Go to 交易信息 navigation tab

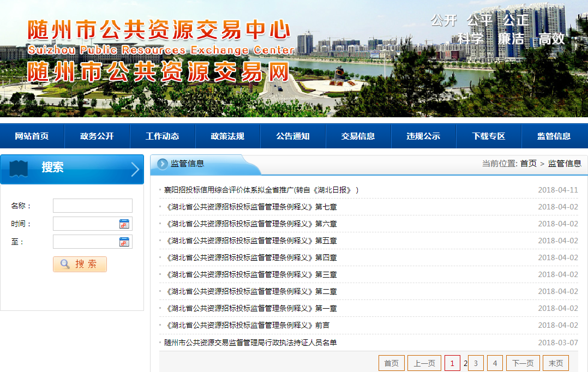click(x=358, y=136)
